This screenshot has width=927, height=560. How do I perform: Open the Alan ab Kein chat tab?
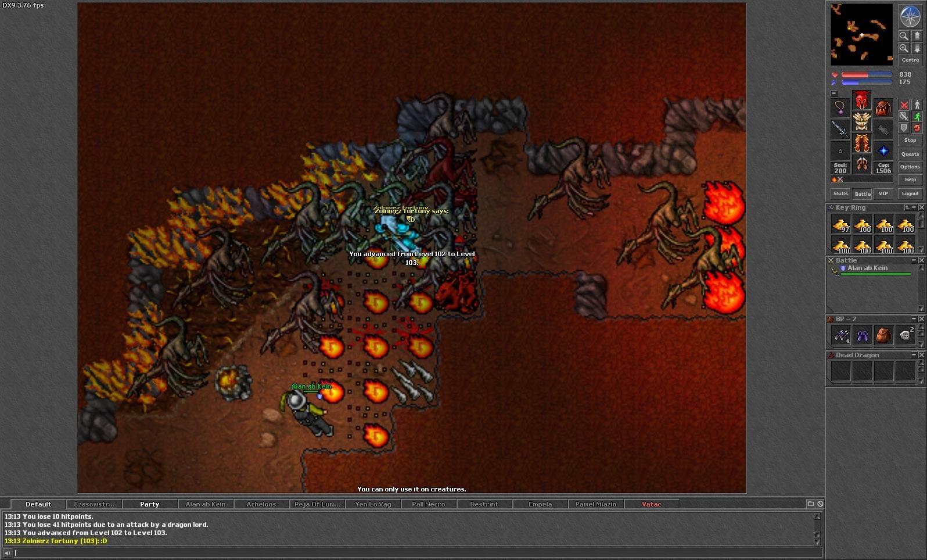point(206,504)
